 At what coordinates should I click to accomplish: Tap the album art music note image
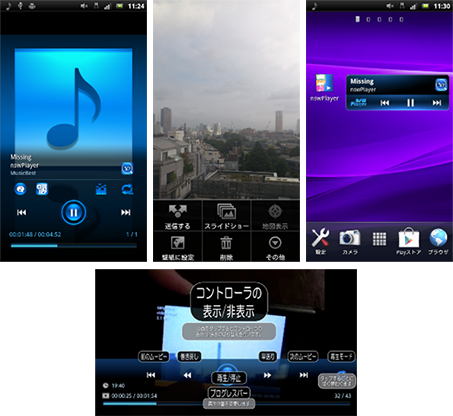pyautogui.click(x=73, y=107)
